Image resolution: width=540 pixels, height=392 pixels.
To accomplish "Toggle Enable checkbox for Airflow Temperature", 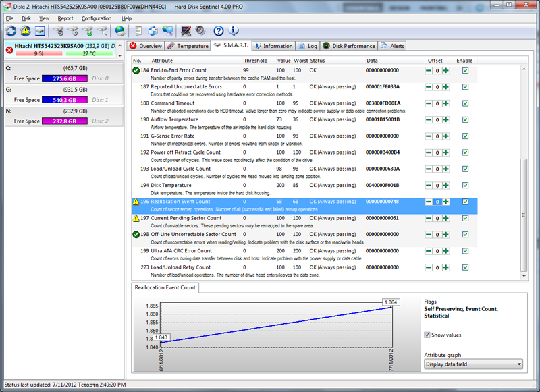I will [x=465, y=120].
